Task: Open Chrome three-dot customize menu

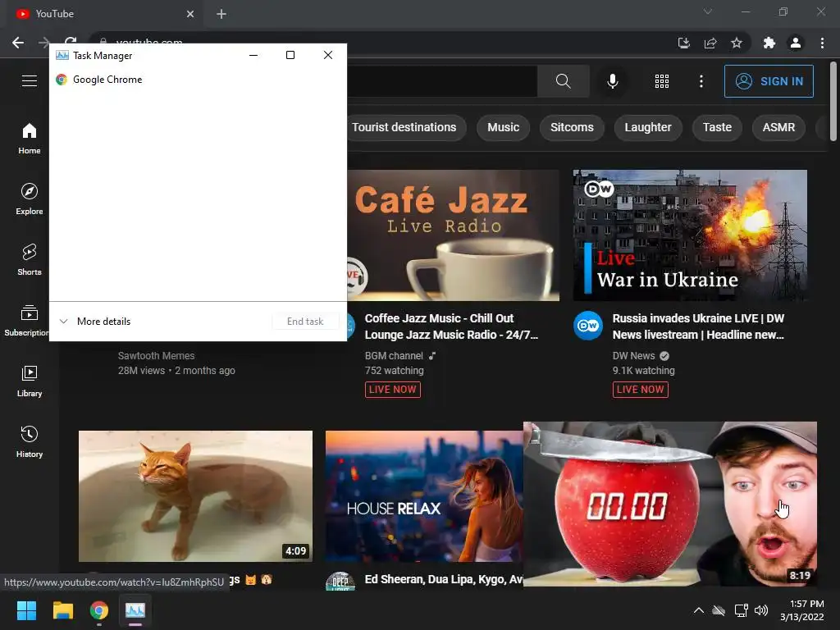Action: coord(822,43)
